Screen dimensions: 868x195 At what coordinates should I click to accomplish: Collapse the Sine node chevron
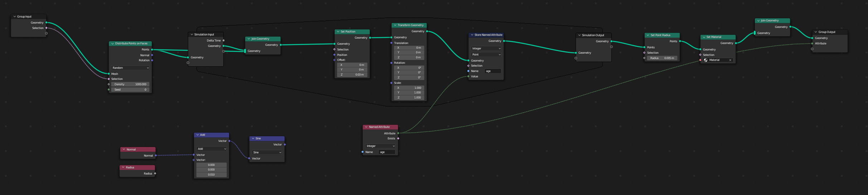click(253, 138)
